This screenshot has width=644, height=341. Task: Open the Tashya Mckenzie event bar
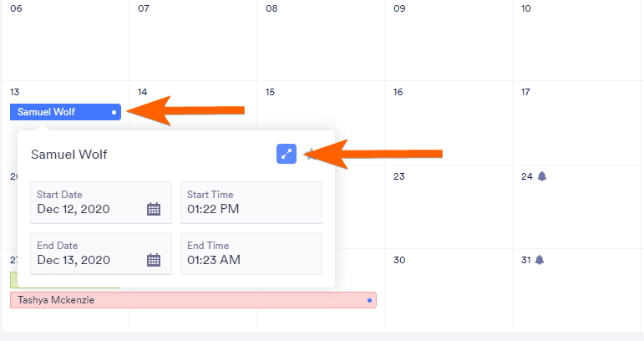click(x=192, y=299)
